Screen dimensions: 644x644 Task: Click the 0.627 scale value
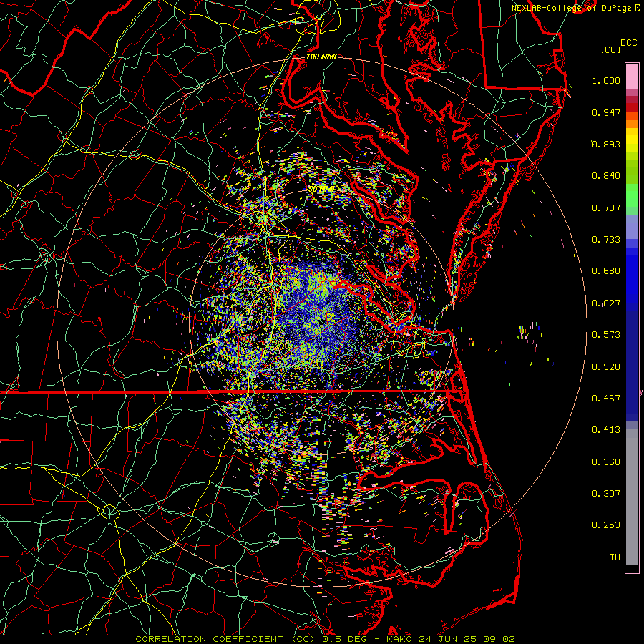tap(606, 303)
